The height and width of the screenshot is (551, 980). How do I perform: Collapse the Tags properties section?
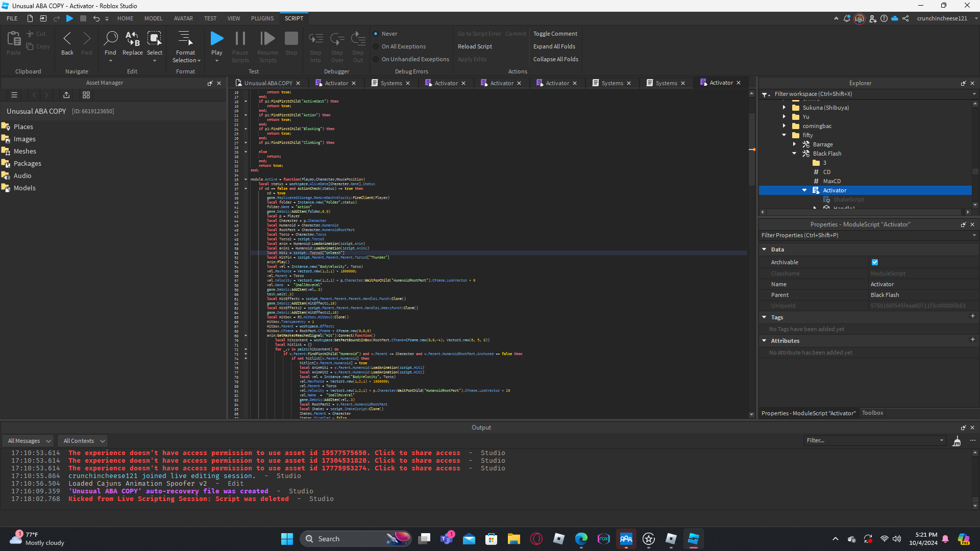click(765, 317)
